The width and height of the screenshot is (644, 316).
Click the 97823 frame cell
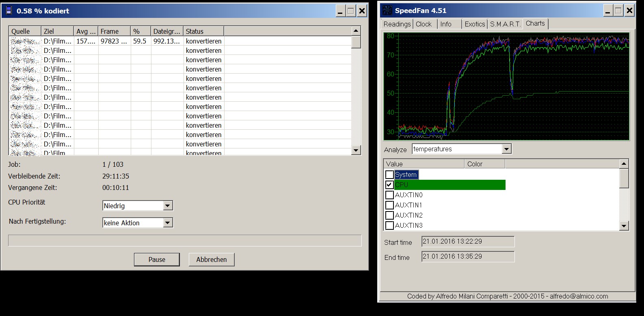click(x=114, y=41)
